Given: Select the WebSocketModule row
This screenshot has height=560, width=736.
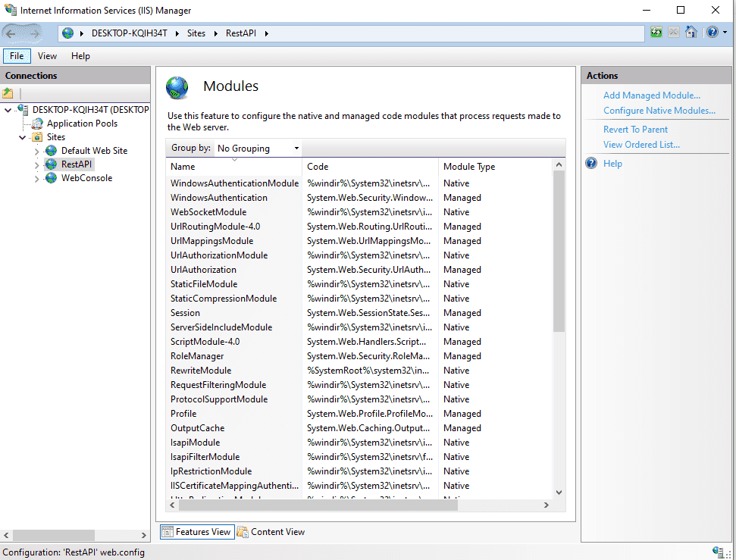Looking at the screenshot, I should [359, 212].
